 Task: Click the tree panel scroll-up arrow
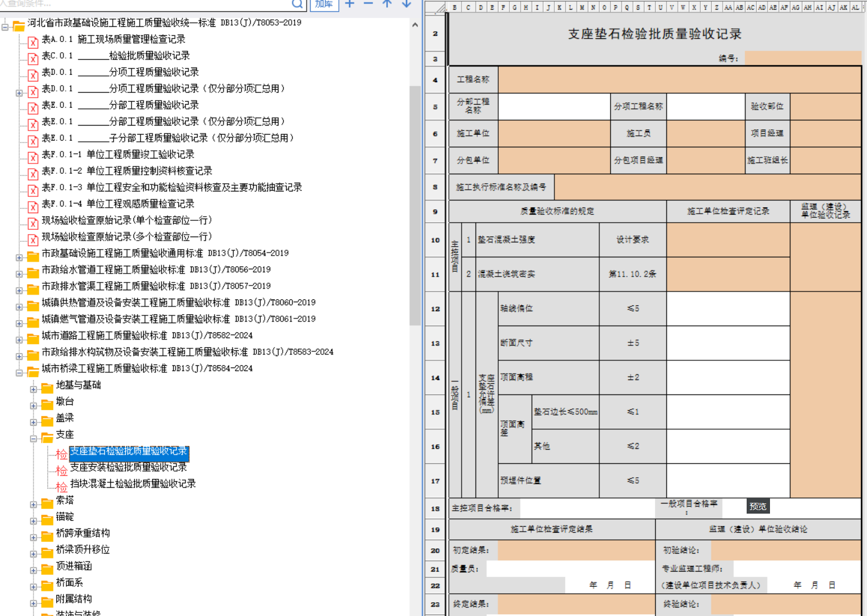[x=415, y=25]
